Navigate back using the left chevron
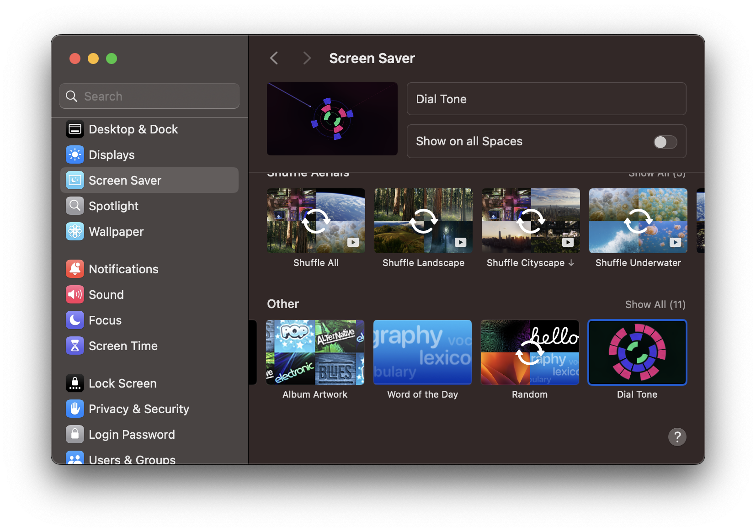756x532 pixels. click(x=274, y=58)
